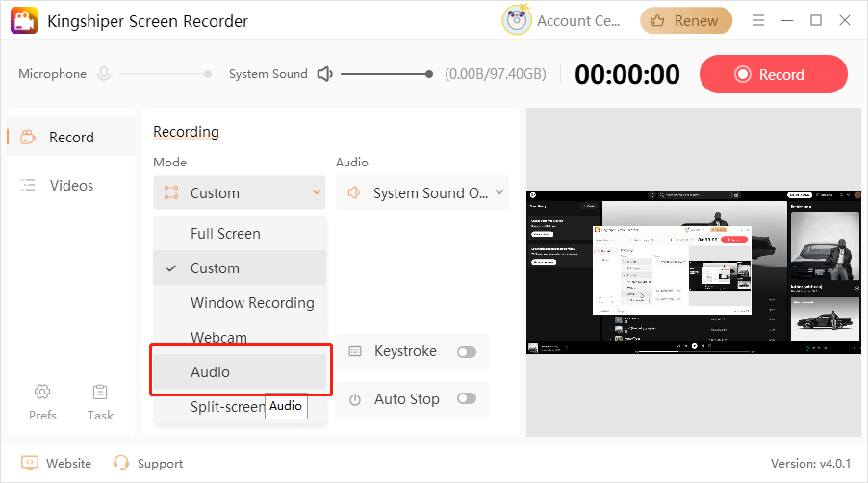
Task: Open the Task scheduler icon
Action: [x=100, y=402]
